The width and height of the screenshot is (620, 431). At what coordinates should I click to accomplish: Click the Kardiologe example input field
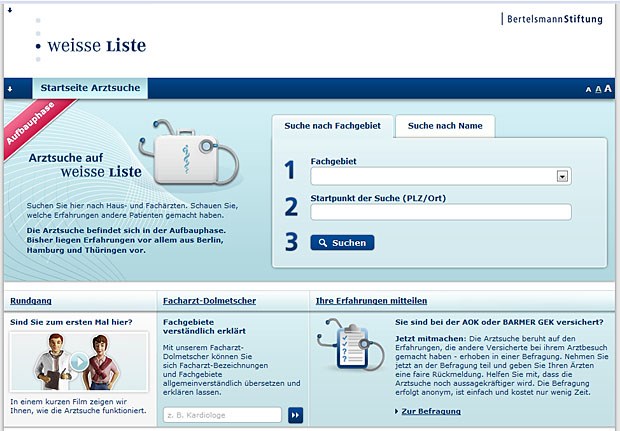click(x=222, y=415)
